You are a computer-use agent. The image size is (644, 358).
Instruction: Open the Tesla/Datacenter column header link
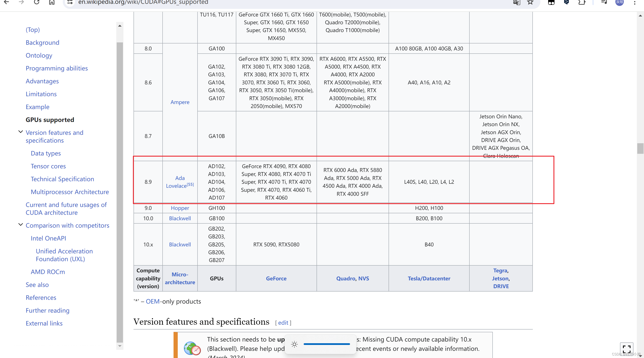point(429,278)
